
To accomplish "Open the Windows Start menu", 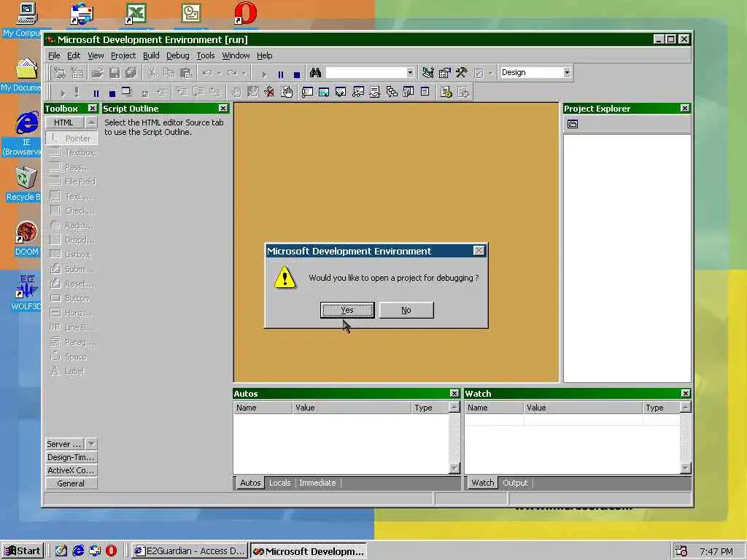I will click(23, 551).
